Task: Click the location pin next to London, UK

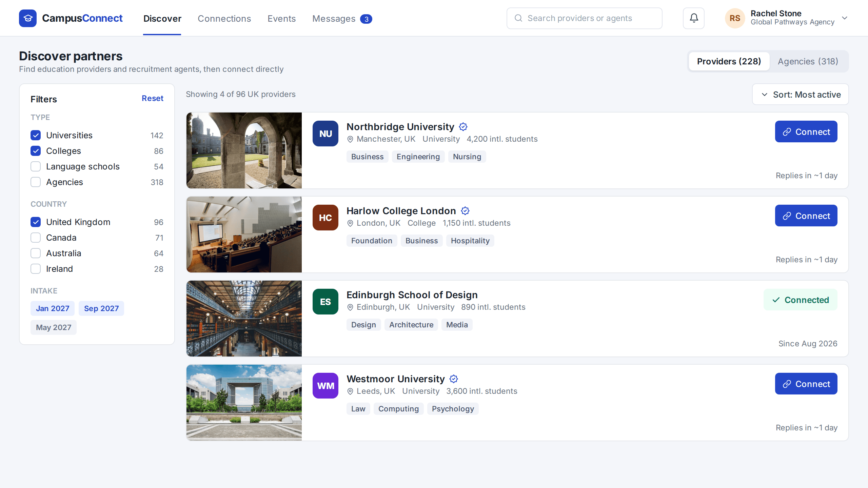Action: tap(350, 223)
